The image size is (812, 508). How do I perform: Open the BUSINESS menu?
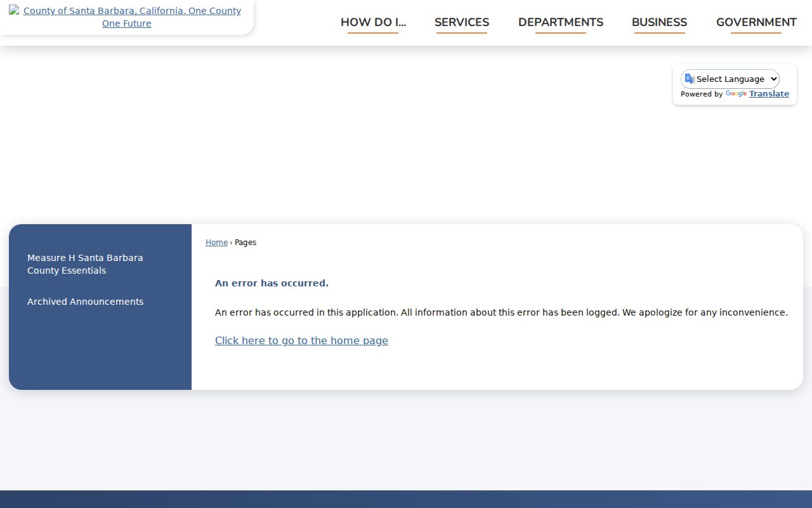pyautogui.click(x=659, y=22)
